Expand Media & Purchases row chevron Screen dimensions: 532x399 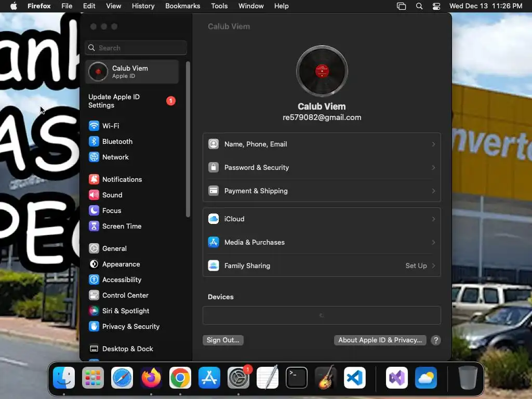tap(434, 243)
